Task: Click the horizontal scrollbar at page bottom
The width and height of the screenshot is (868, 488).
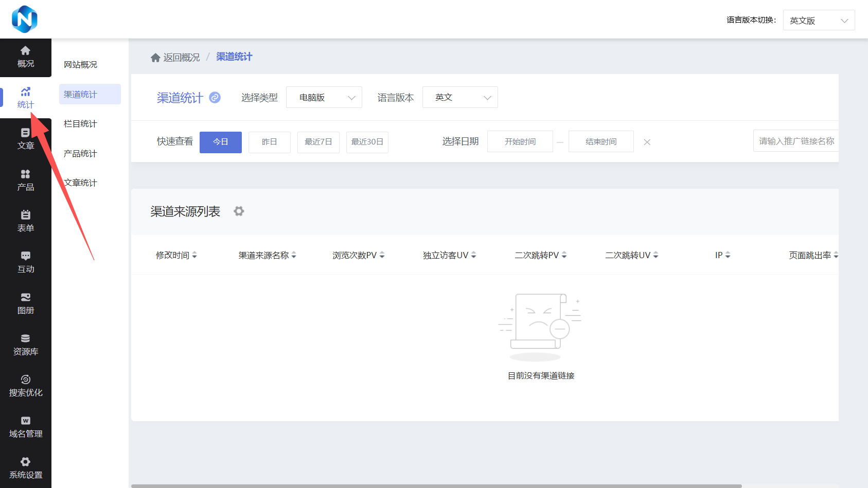Action: [436, 486]
